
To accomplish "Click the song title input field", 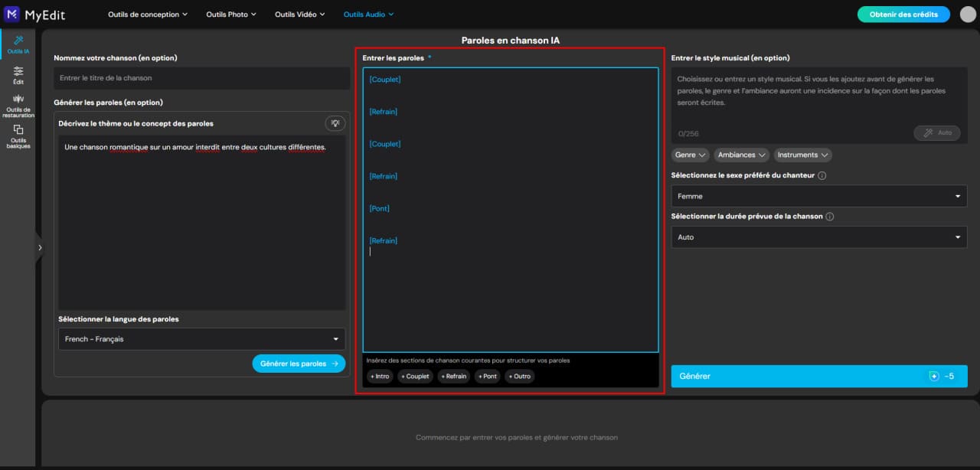I will click(202, 78).
